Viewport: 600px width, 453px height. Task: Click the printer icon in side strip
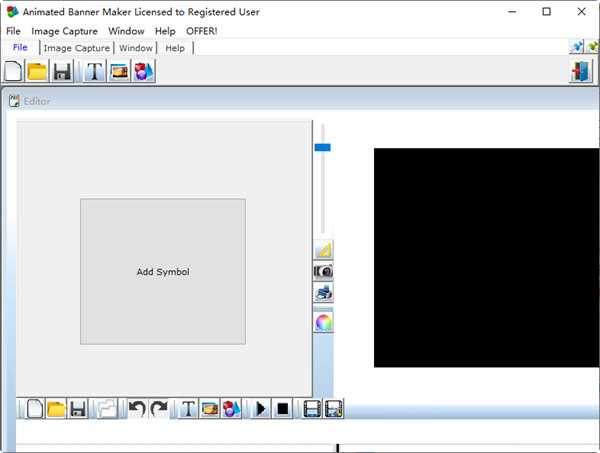[323, 293]
